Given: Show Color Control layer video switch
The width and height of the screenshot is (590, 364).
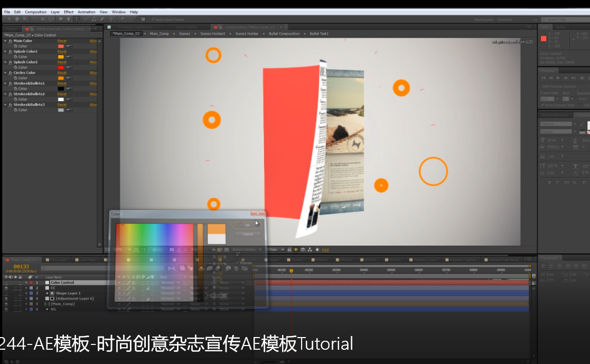Looking at the screenshot, I should [6, 283].
